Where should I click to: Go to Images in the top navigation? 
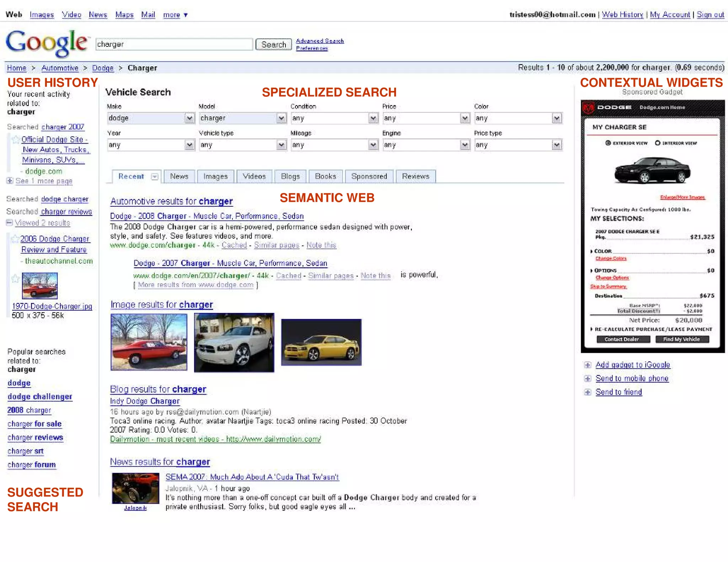pos(42,15)
